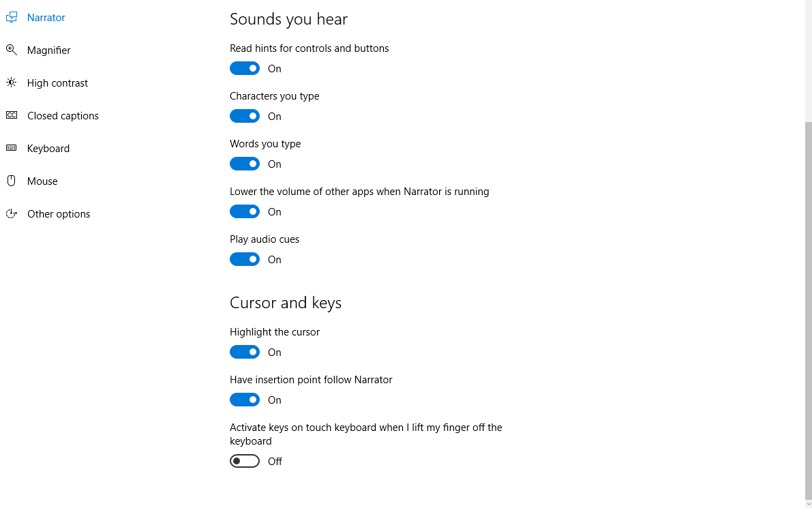Toggle Have insertion point follow Narrator
812x508 pixels.
[245, 400]
